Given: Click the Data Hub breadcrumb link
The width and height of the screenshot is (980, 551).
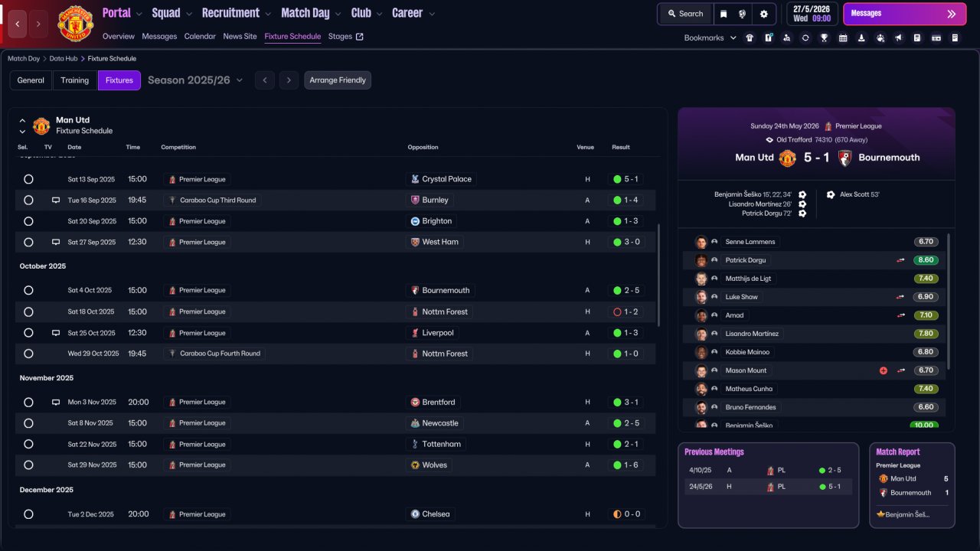Looking at the screenshot, I should click(64, 59).
